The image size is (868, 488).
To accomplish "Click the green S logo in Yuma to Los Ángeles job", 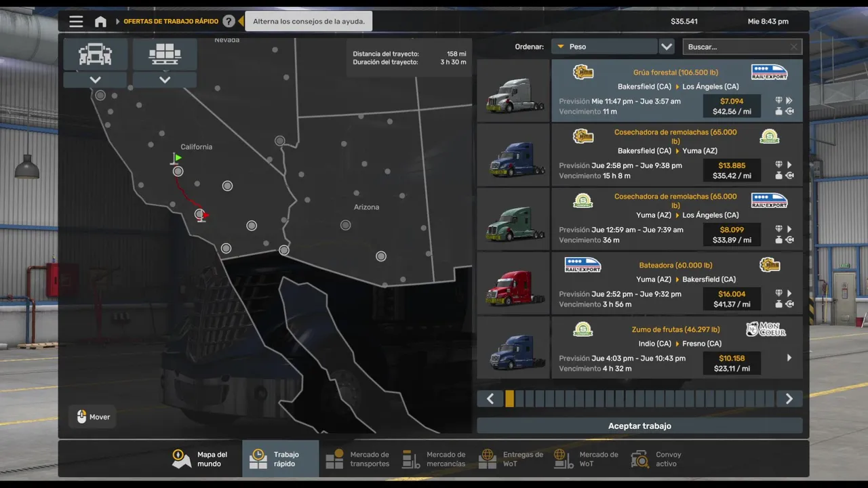I will tap(583, 201).
